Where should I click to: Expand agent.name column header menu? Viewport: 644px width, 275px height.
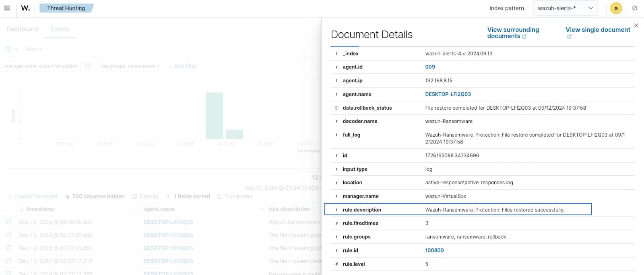click(261, 209)
